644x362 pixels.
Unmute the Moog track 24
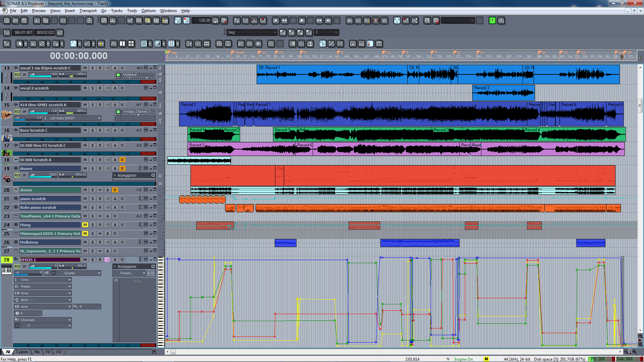(x=85, y=225)
